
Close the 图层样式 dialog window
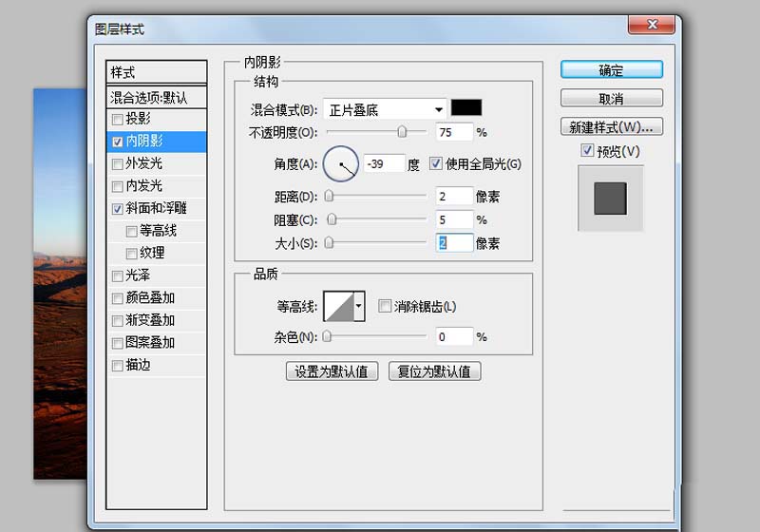tap(652, 25)
